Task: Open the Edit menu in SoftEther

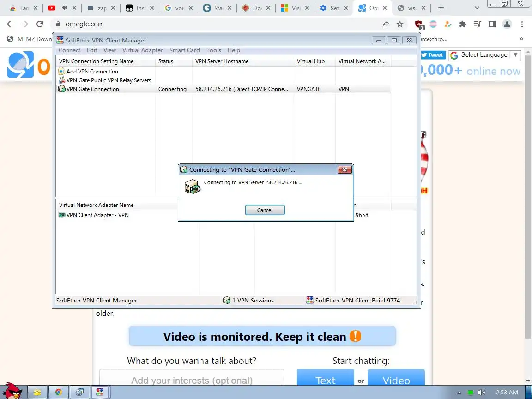Action: [x=91, y=50]
